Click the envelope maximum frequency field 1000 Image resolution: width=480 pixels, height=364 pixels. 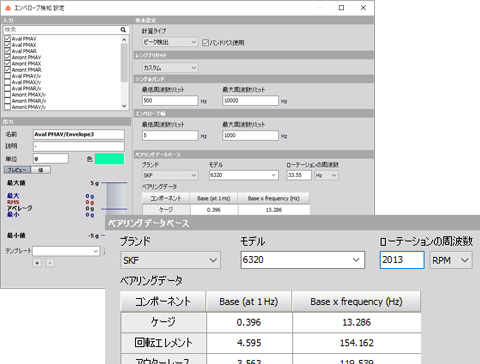point(250,135)
